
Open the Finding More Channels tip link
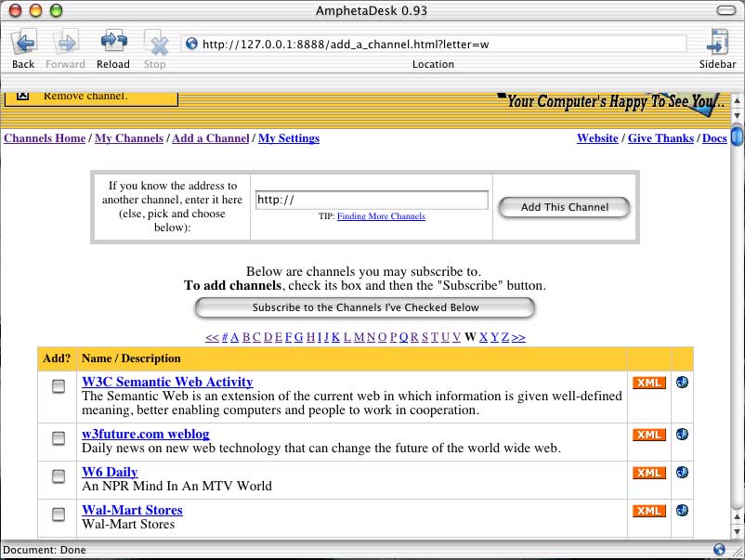(381, 216)
